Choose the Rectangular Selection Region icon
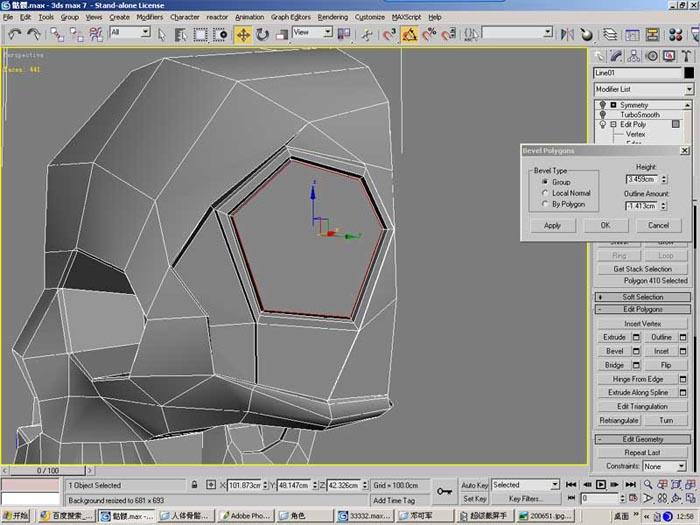This screenshot has width=700, height=525. 200,34
